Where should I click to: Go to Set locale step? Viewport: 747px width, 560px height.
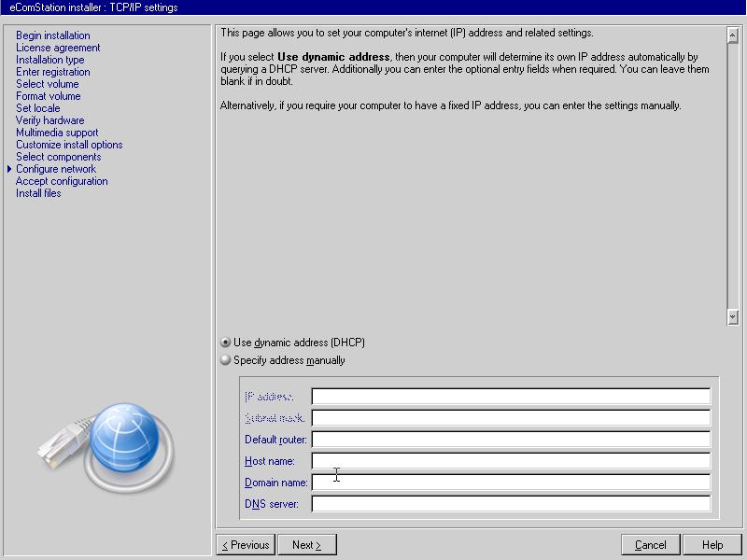pos(38,108)
